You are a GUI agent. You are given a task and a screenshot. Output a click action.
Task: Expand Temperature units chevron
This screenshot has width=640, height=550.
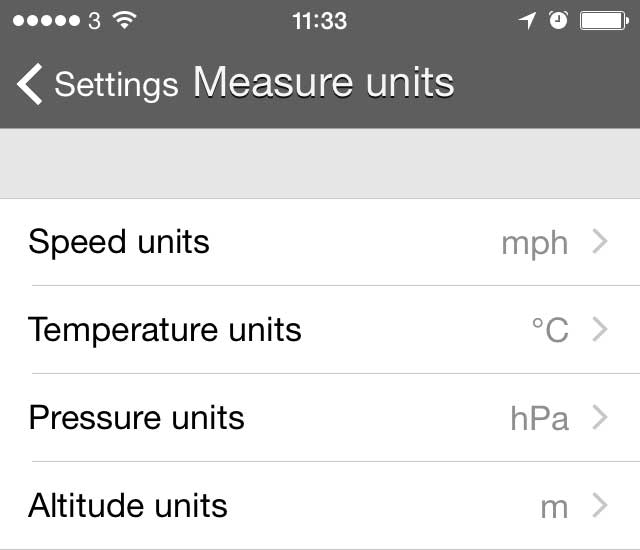click(600, 329)
